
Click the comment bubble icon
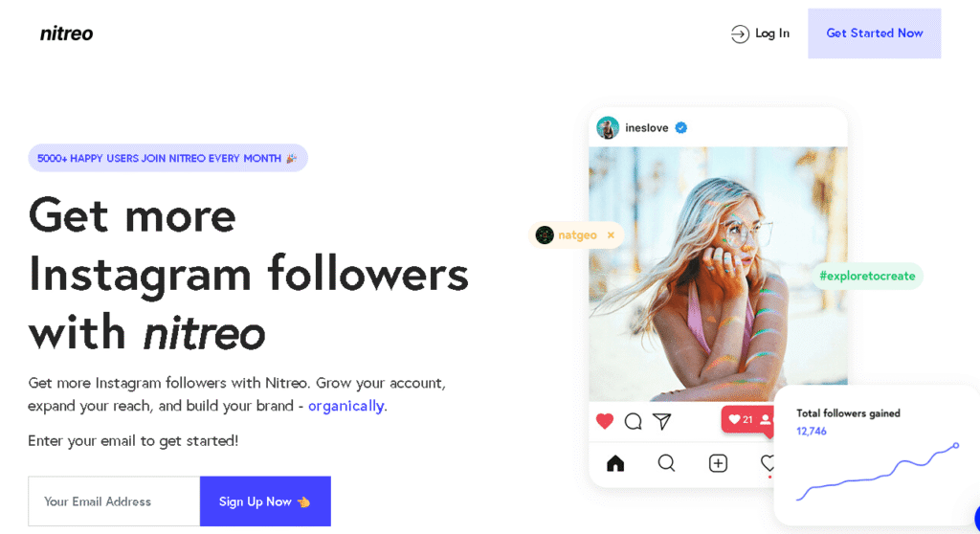pos(634,421)
